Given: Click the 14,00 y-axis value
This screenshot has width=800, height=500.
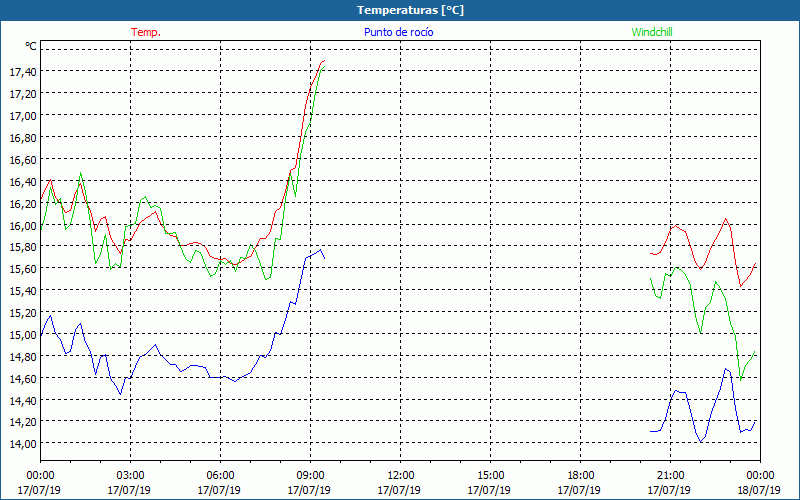Looking at the screenshot, I should [23, 444].
